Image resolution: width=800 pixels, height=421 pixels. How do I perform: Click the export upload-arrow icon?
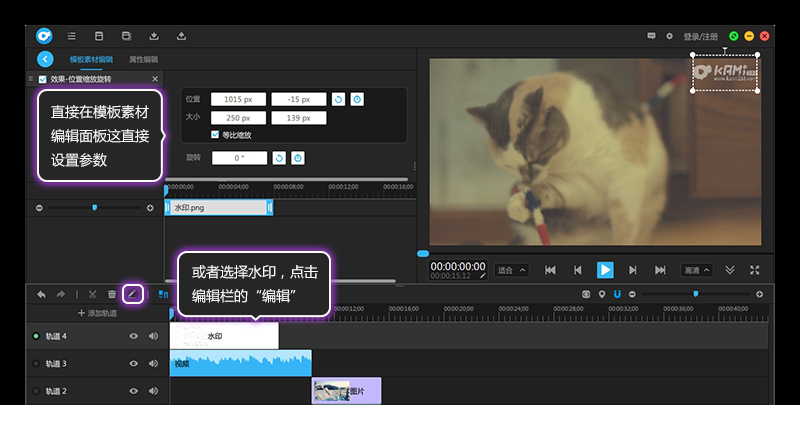pyautogui.click(x=181, y=36)
